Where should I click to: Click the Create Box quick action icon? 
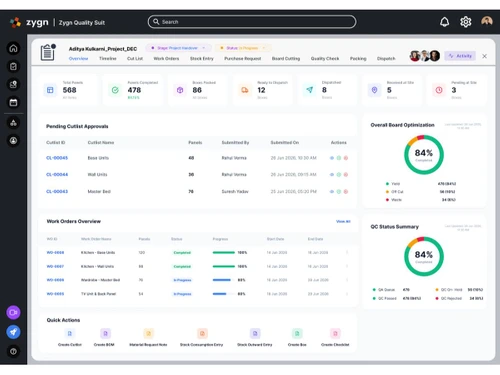click(x=297, y=333)
